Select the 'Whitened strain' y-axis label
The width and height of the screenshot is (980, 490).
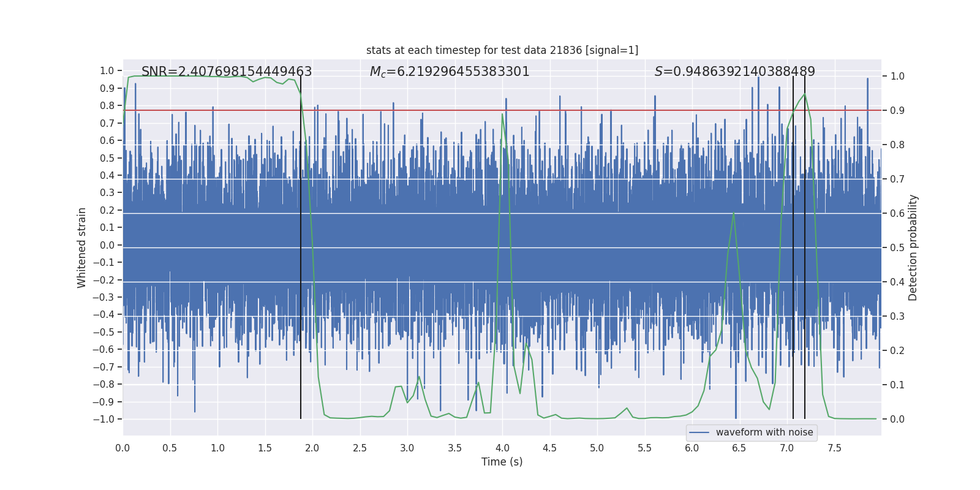[x=81, y=247]
